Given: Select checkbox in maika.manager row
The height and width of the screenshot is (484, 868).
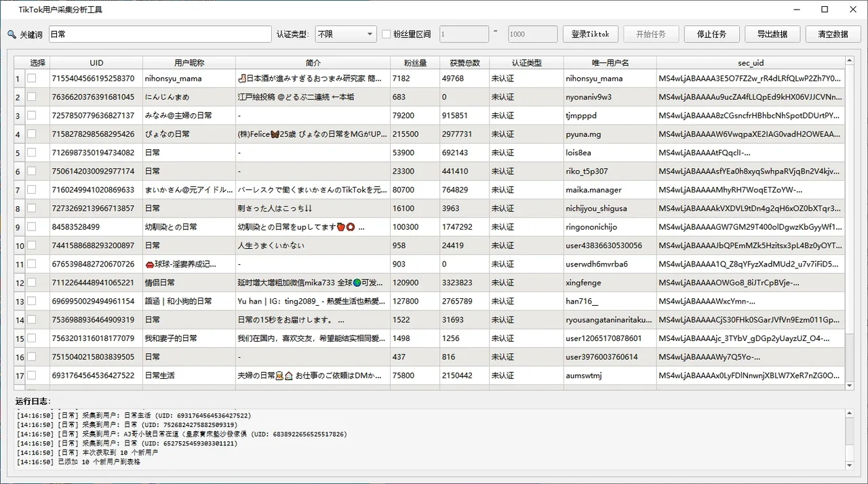Looking at the screenshot, I should [31, 190].
